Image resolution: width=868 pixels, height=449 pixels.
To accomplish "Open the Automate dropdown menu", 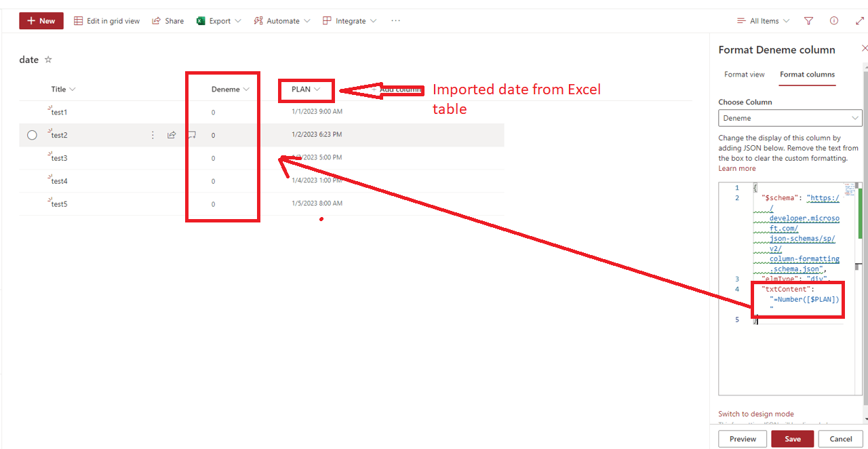I will click(282, 21).
